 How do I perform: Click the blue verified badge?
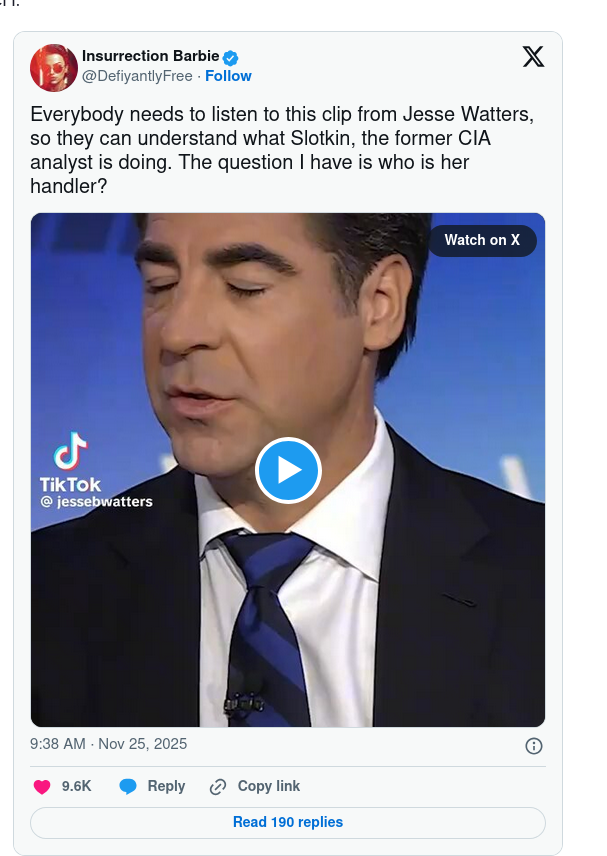[230, 57]
